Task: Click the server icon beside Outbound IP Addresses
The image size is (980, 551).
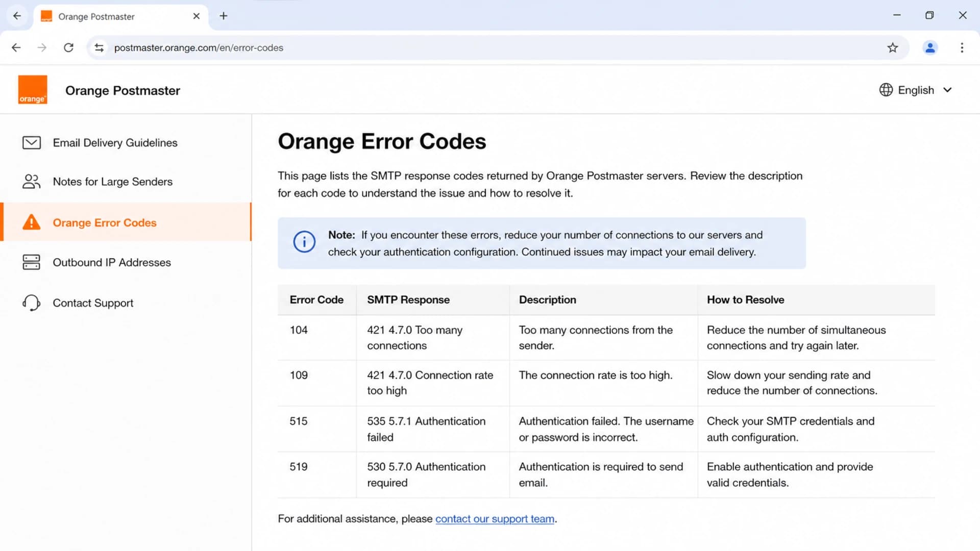Action: (x=32, y=262)
